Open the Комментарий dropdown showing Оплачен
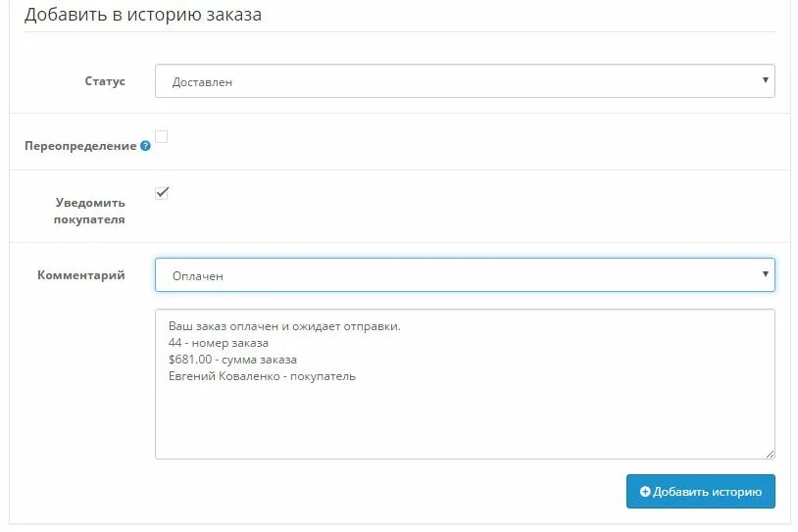The image size is (798, 532). coord(465,274)
